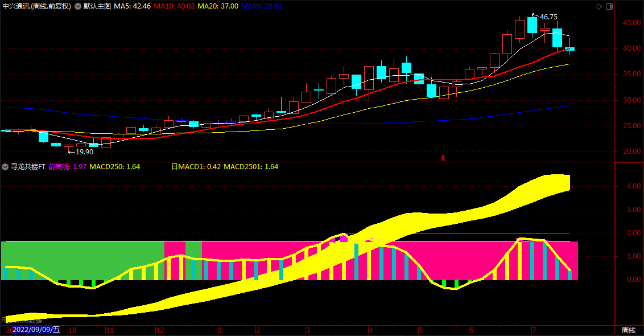The height and width of the screenshot is (336, 644).
Task: Open the main chart indicator dropdown arrow
Action: point(77,6)
